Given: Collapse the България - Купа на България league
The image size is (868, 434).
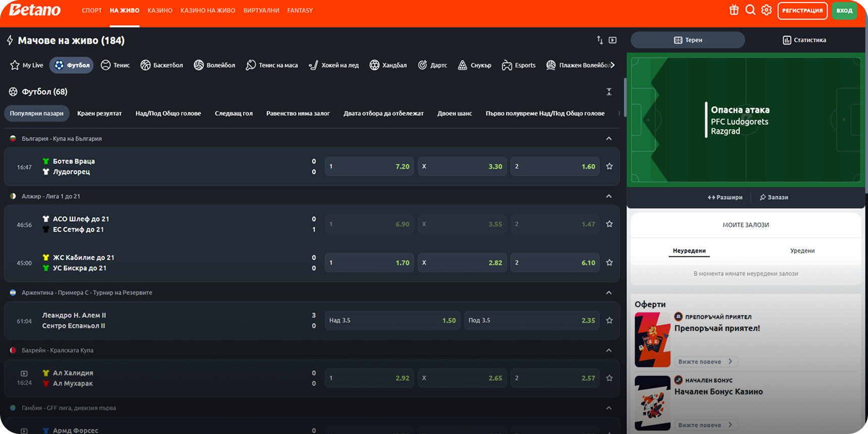Looking at the screenshot, I should click(x=609, y=139).
